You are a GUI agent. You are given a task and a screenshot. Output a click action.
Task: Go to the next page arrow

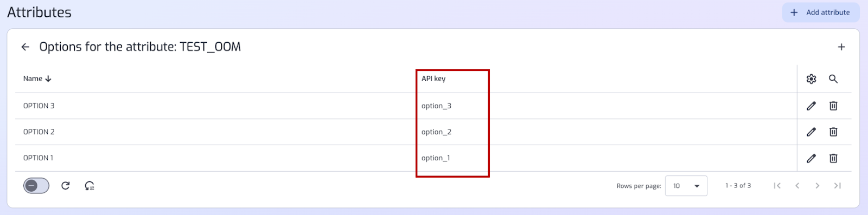817,186
